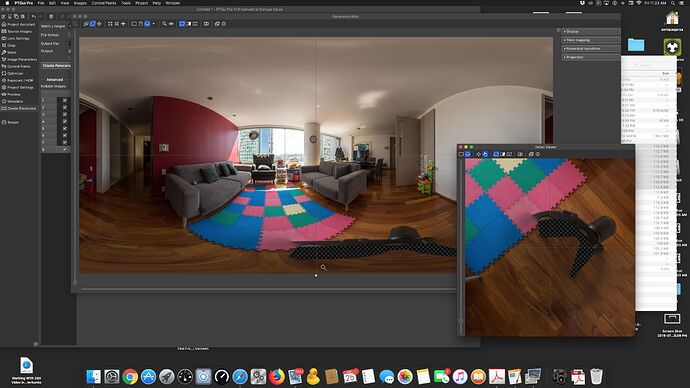
Task: Select the Optimizer sidebar item
Action: (15, 73)
